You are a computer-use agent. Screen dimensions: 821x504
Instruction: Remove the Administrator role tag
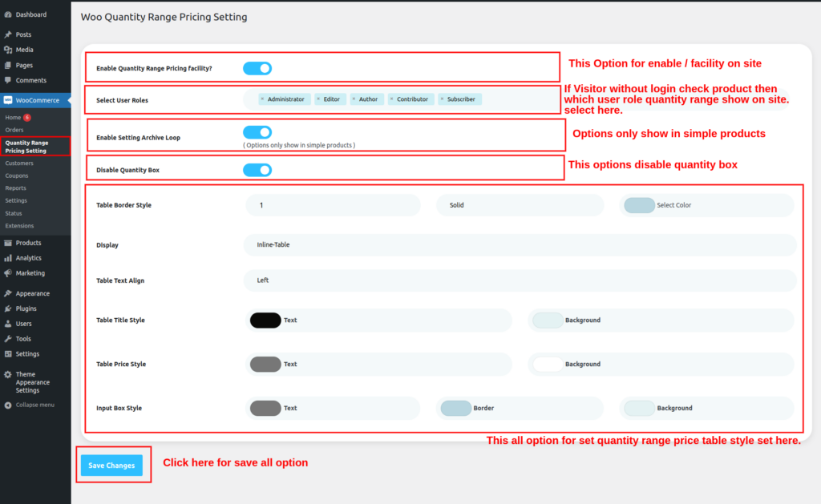coord(263,99)
